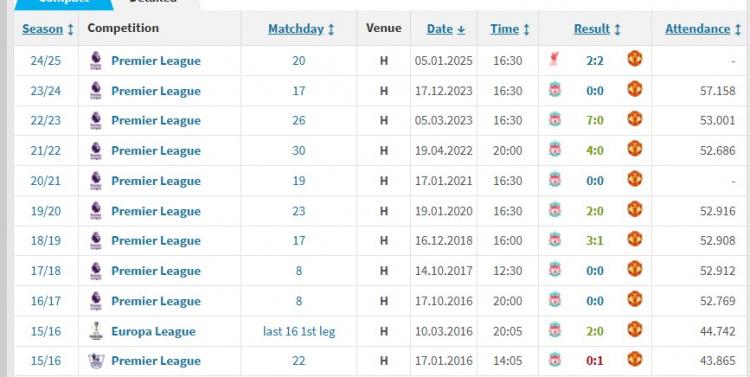Click the old Premier League logo in the 14:05 row
Image resolution: width=750 pixels, height=377 pixels.
96,360
